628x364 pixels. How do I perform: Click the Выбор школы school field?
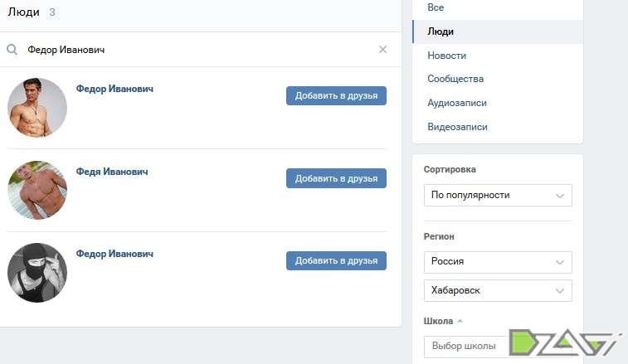pyautogui.click(x=498, y=346)
